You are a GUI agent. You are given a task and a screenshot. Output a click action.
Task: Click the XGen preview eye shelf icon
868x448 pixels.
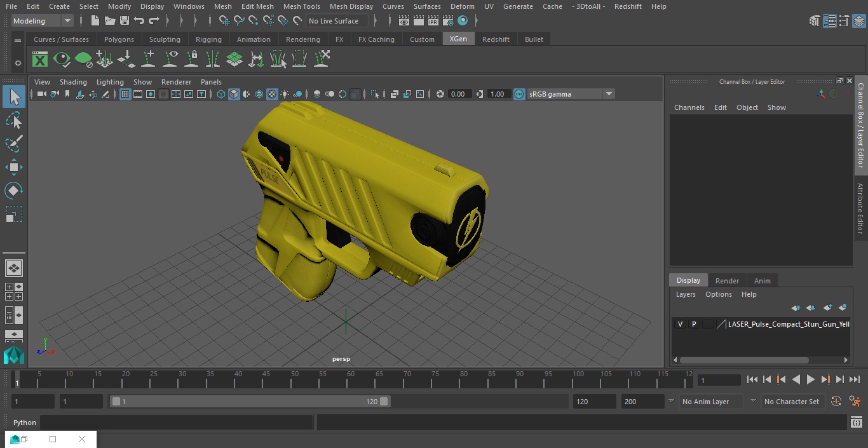click(x=62, y=60)
